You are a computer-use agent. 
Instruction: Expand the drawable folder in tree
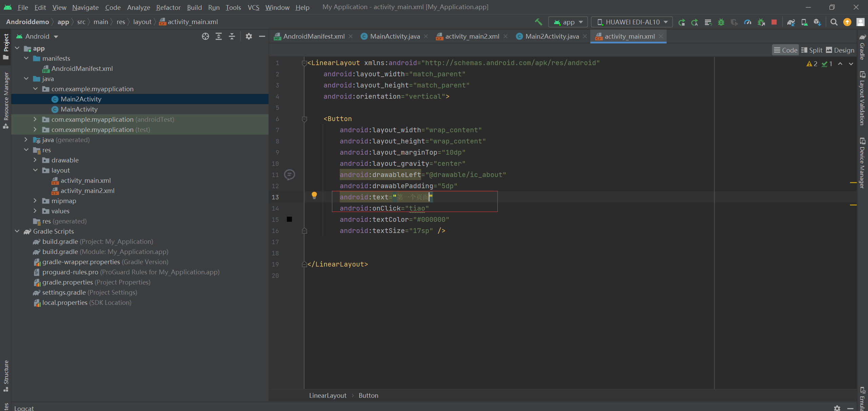tap(35, 160)
